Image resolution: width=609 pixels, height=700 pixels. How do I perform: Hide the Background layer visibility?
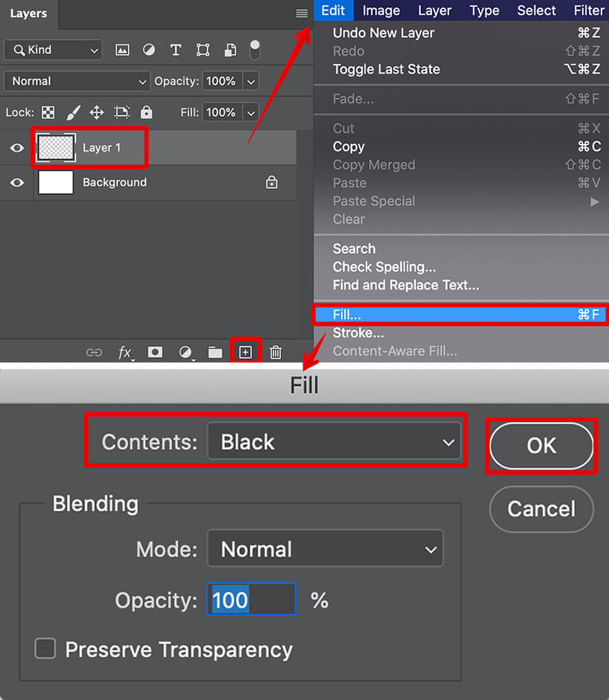(x=16, y=182)
